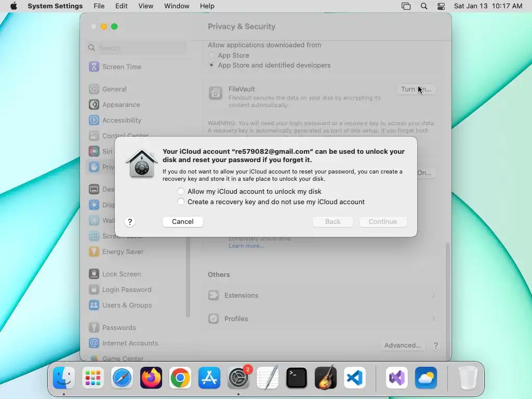Open the File menu
The width and height of the screenshot is (532, 399).
click(99, 6)
